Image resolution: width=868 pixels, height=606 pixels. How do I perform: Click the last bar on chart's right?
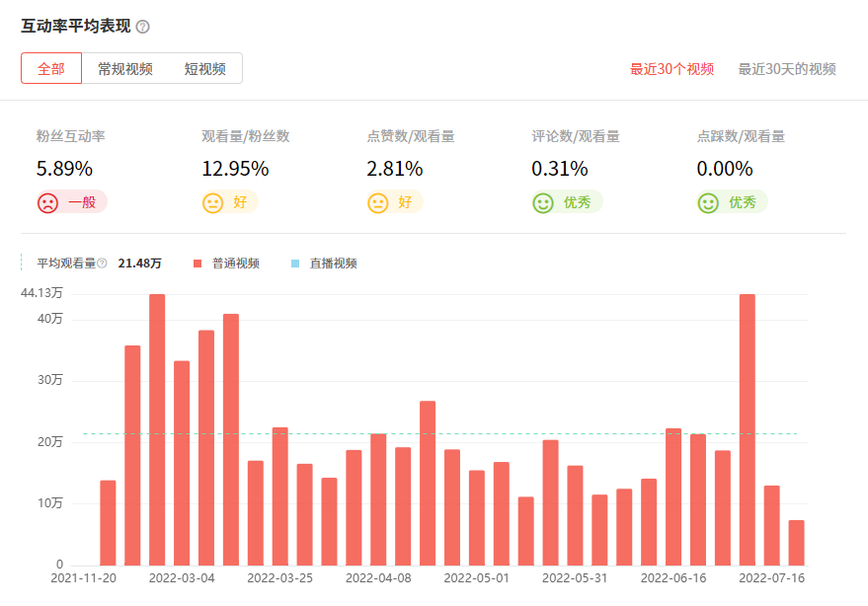(796, 543)
